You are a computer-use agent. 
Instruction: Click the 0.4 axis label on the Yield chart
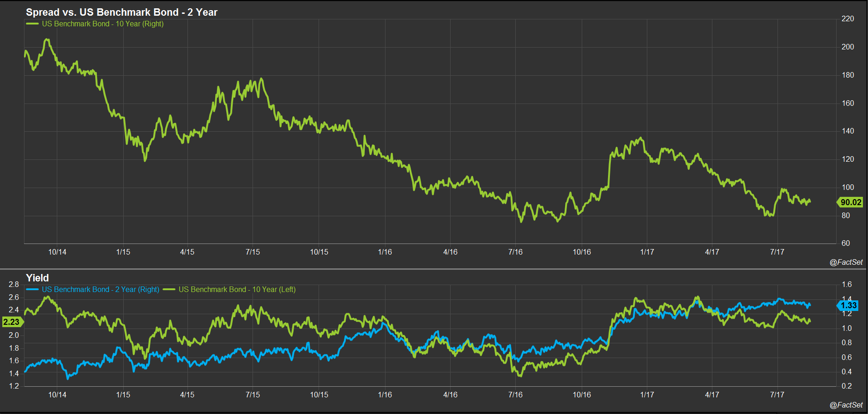(x=847, y=371)
